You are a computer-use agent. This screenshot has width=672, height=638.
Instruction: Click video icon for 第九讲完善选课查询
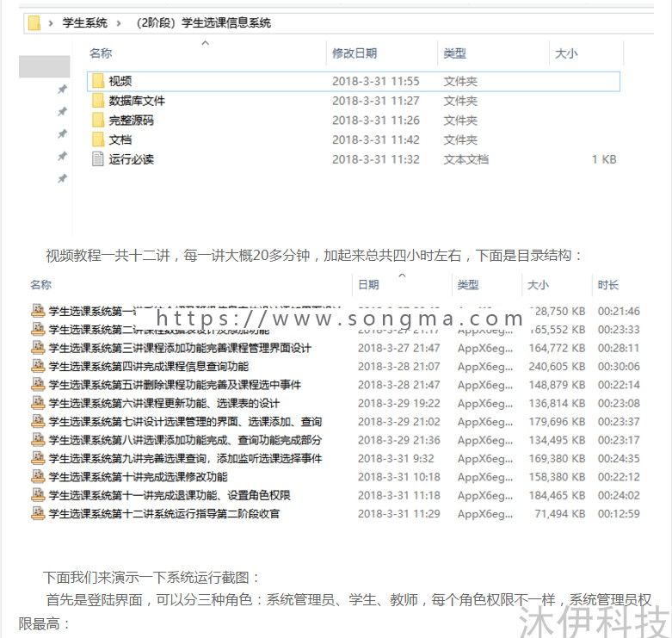[38, 458]
